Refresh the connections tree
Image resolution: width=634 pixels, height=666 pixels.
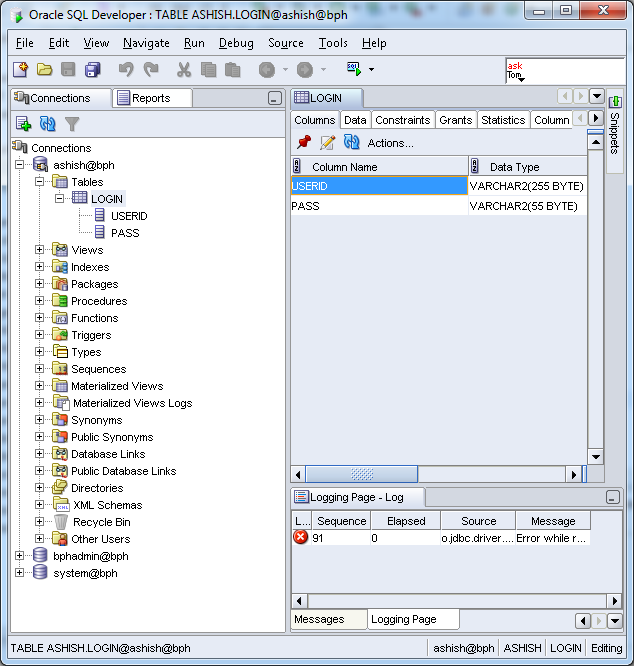[48, 124]
